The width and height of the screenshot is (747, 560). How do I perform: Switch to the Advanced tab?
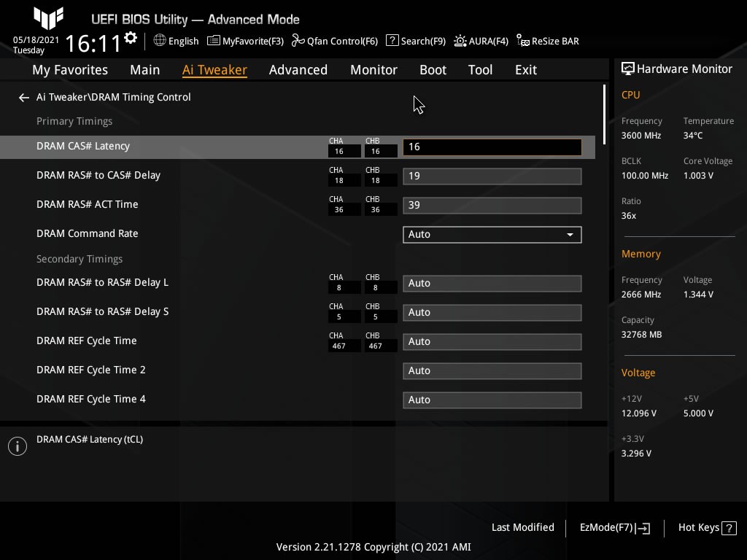298,70
